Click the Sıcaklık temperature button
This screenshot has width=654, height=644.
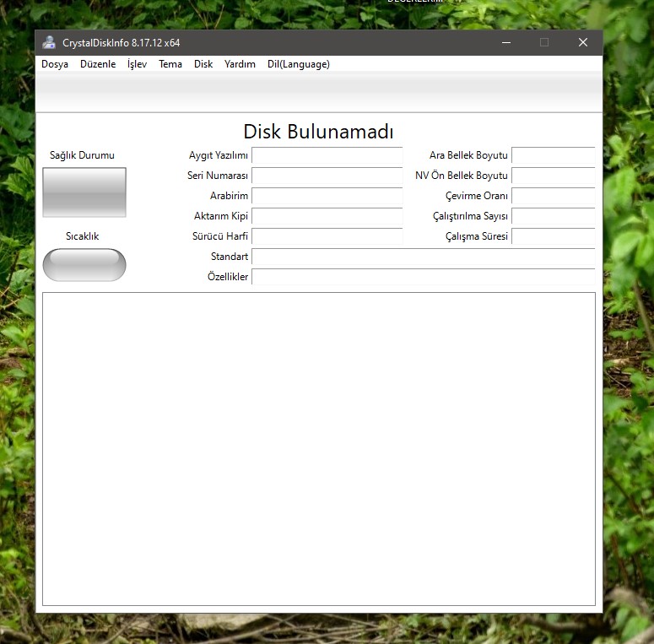84,265
